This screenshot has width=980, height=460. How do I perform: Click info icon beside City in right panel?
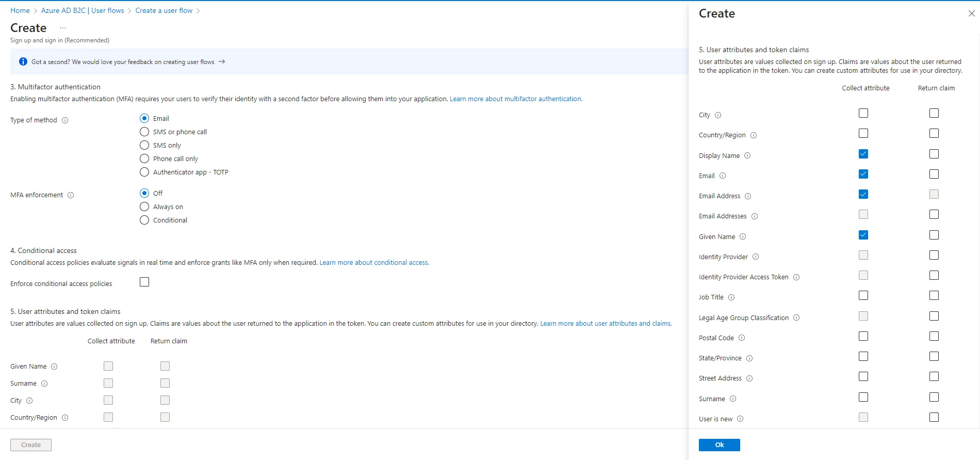tap(718, 115)
